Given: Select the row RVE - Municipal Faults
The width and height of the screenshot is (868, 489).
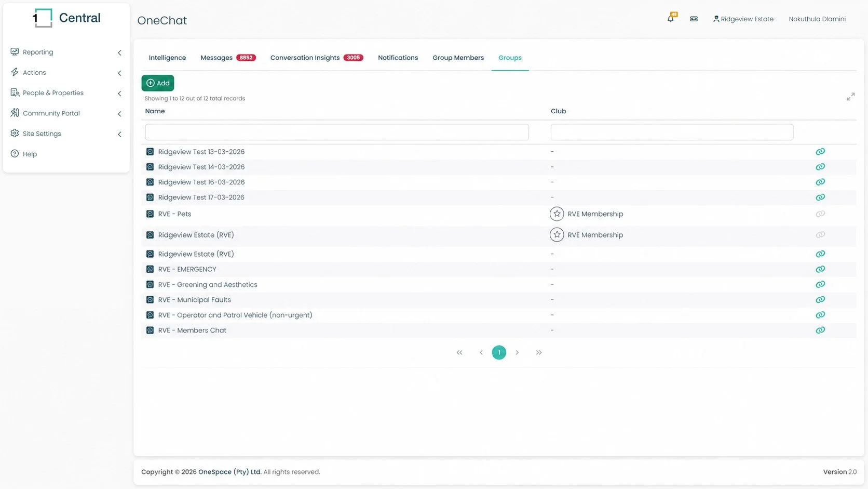Looking at the screenshot, I should 498,300.
